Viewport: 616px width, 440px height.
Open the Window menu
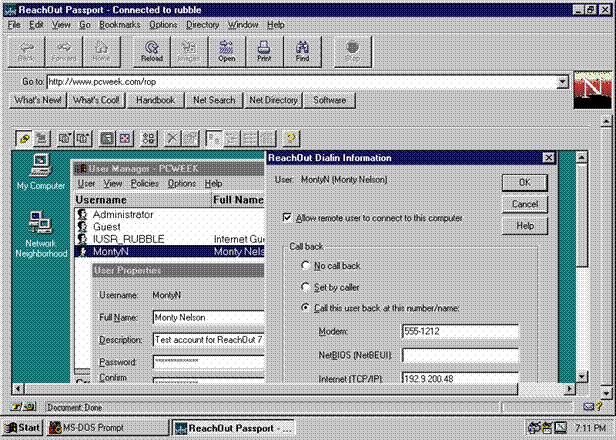243,25
